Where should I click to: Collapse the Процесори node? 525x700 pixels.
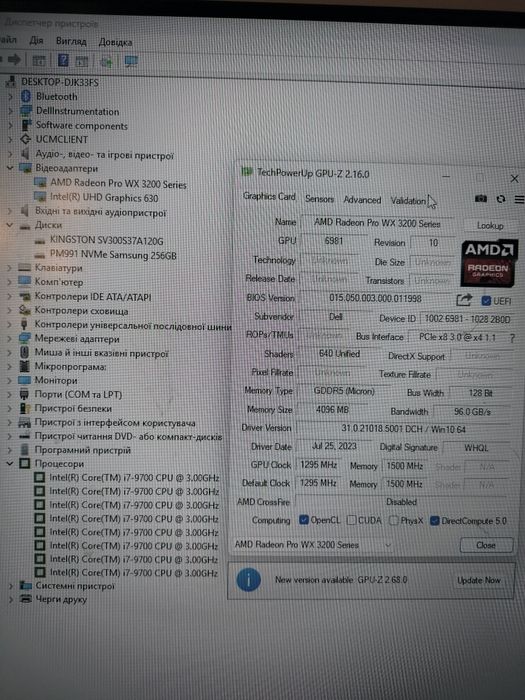click(x=10, y=463)
